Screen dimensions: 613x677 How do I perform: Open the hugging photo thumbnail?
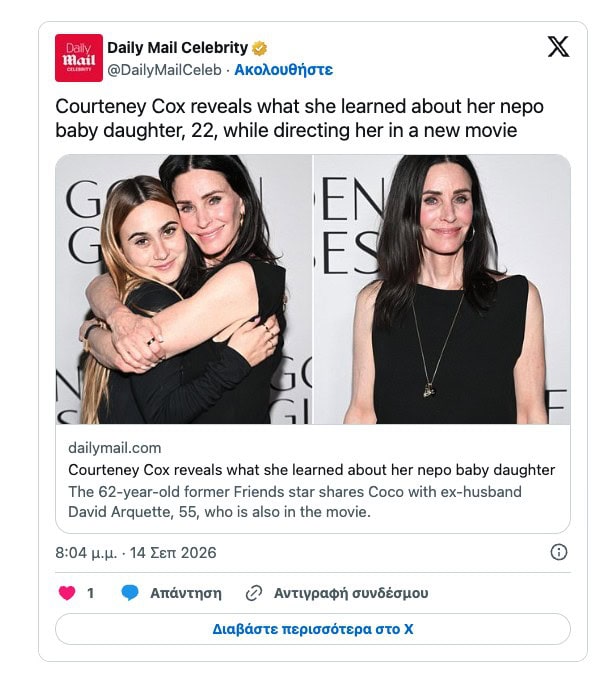183,289
